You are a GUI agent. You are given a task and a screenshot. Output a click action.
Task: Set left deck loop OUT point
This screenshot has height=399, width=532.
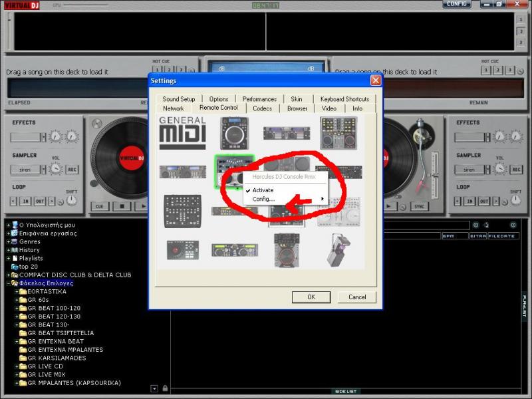tap(40, 201)
